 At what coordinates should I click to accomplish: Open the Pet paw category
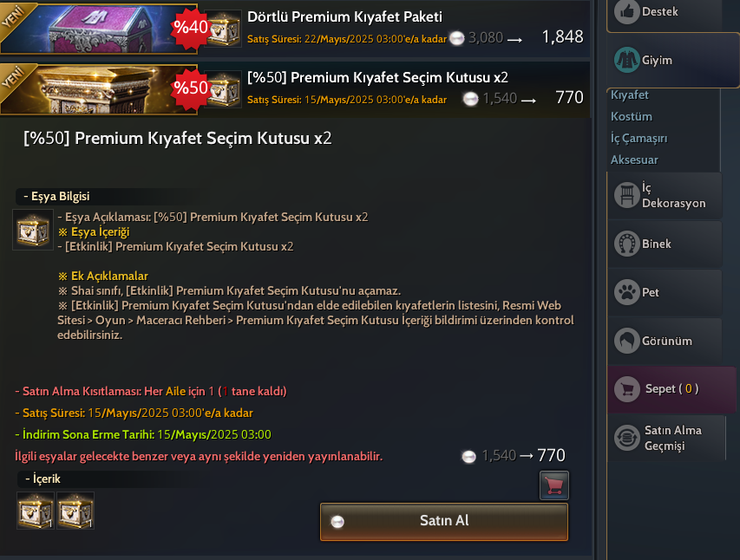pyautogui.click(x=665, y=292)
